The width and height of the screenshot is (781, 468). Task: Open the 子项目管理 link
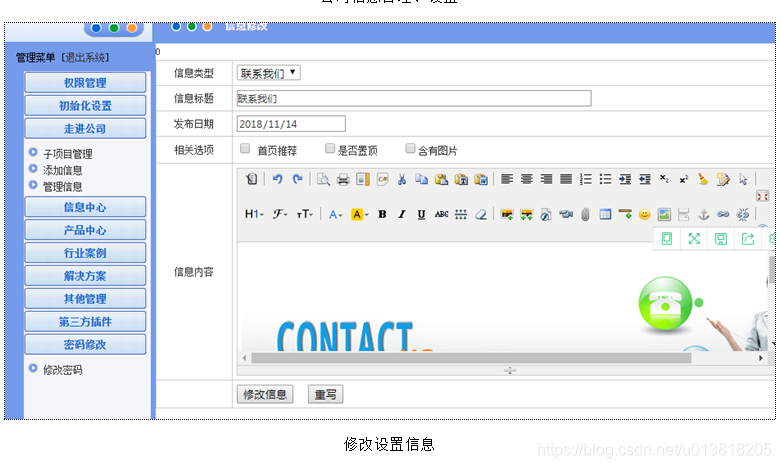[x=68, y=154]
